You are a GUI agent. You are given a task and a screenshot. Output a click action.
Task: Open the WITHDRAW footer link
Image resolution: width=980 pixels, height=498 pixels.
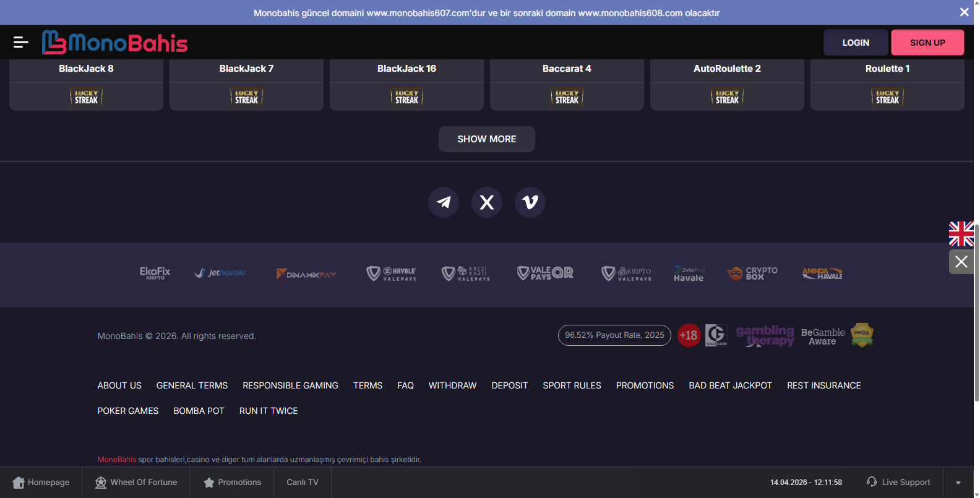pos(452,385)
